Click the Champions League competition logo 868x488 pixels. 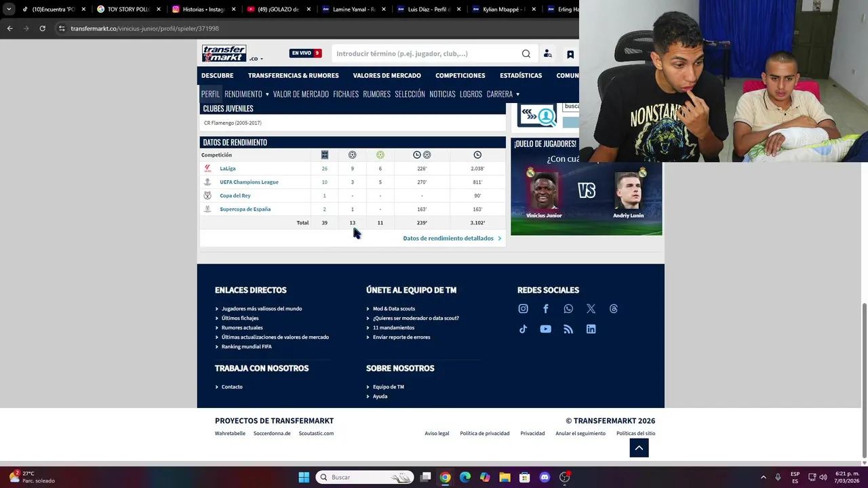point(208,182)
